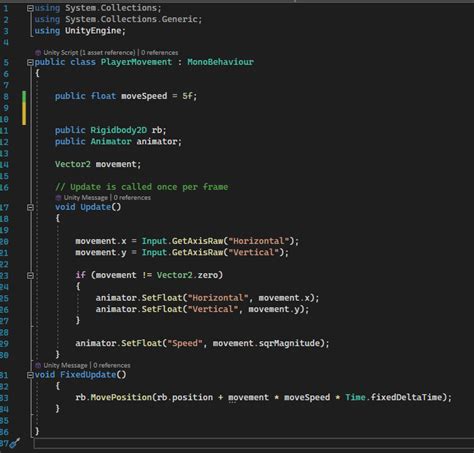Viewport: 474px width, 453px height.
Task: Collapse the FixedUpdate method outline
Action: point(30,375)
